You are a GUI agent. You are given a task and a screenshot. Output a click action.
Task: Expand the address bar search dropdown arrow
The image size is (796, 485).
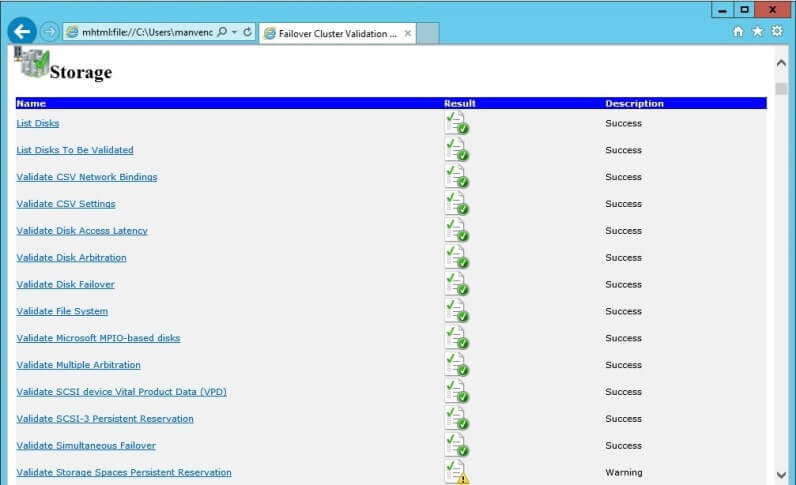coord(234,32)
